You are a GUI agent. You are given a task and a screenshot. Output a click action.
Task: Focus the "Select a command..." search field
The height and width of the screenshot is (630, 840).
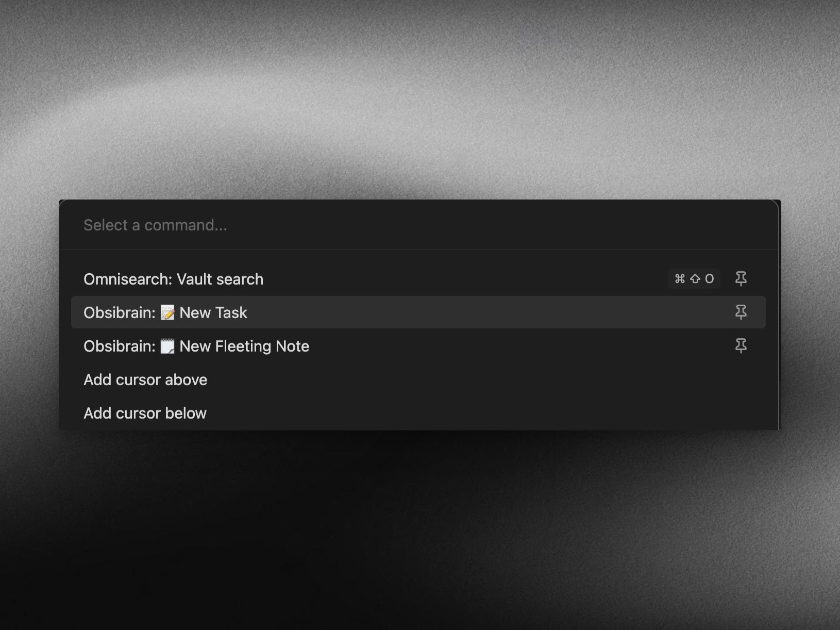click(418, 225)
